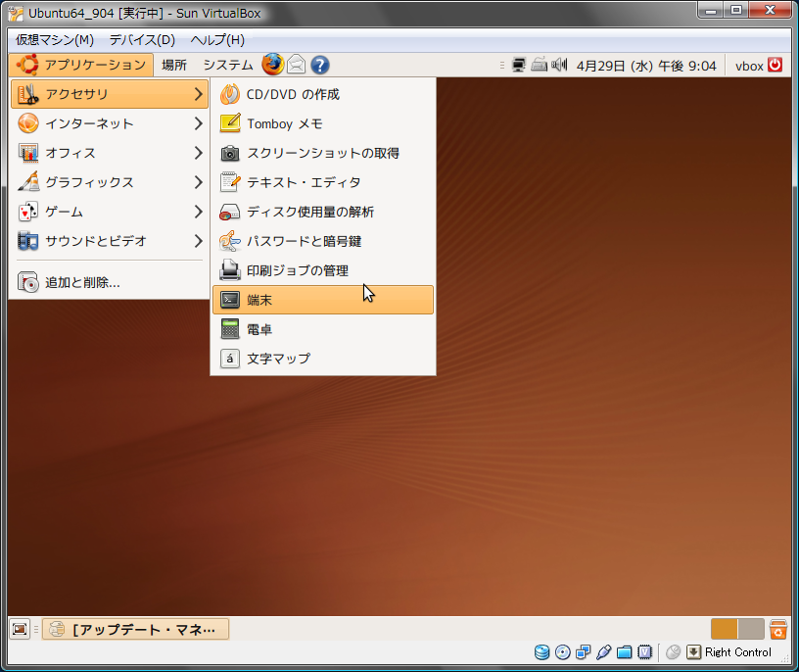Click the Right Control host key label
Viewport: 799px width, 672px height.
coord(738,652)
